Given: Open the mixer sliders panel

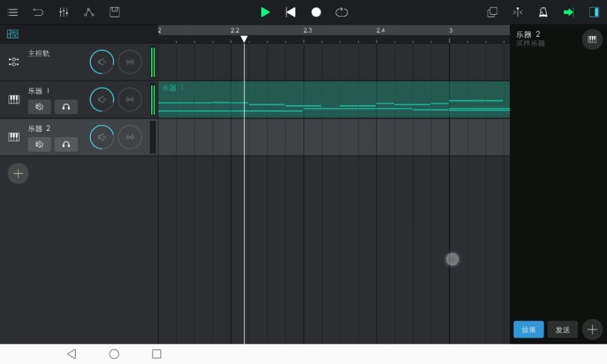Looking at the screenshot, I should [64, 12].
